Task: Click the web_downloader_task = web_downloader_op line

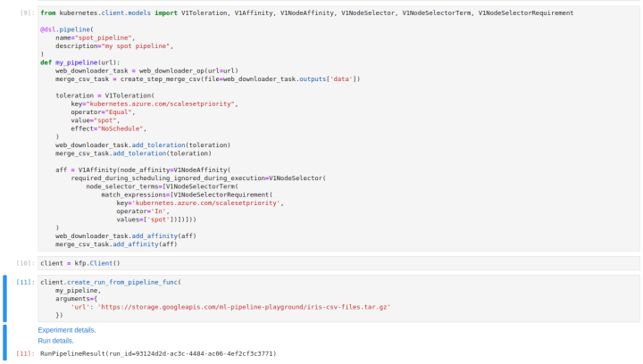Action: point(146,70)
